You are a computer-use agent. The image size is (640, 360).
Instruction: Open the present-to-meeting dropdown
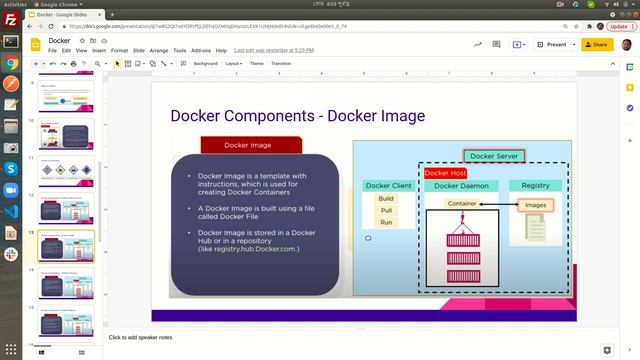[x=518, y=44]
